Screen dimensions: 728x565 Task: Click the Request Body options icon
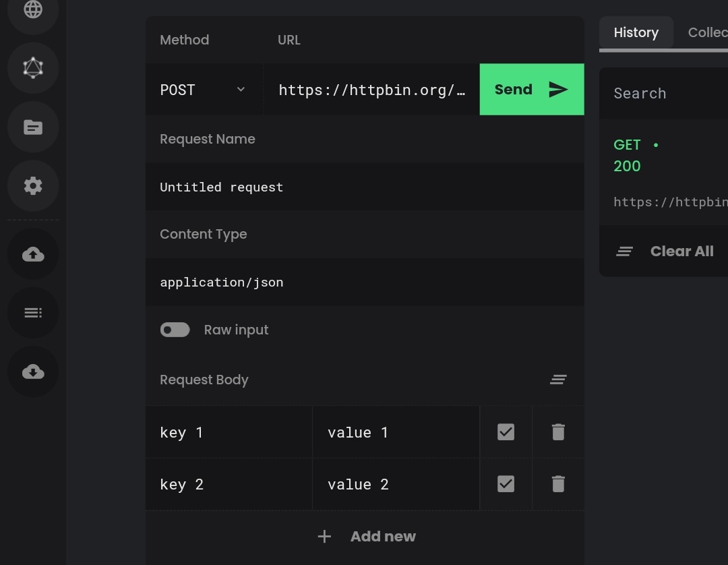click(558, 380)
